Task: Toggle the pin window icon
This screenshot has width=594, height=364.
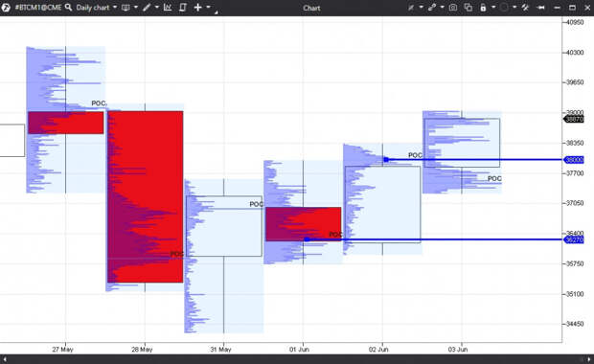Action: [541, 8]
